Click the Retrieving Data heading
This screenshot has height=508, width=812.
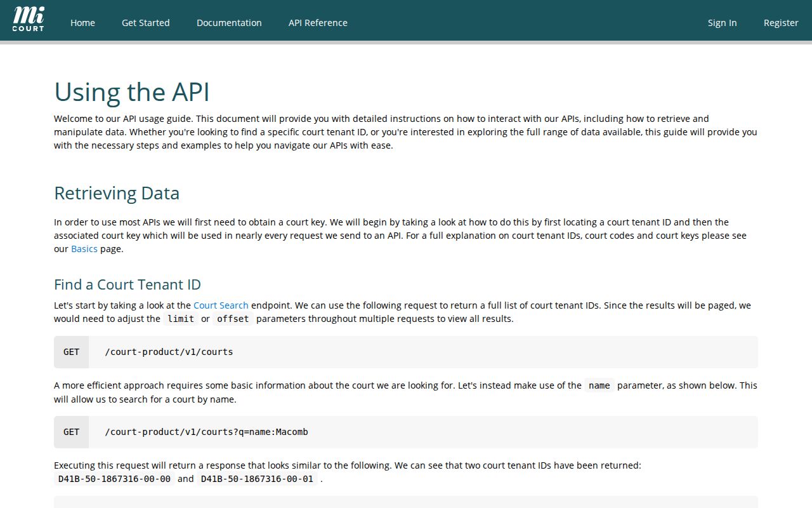tap(117, 193)
